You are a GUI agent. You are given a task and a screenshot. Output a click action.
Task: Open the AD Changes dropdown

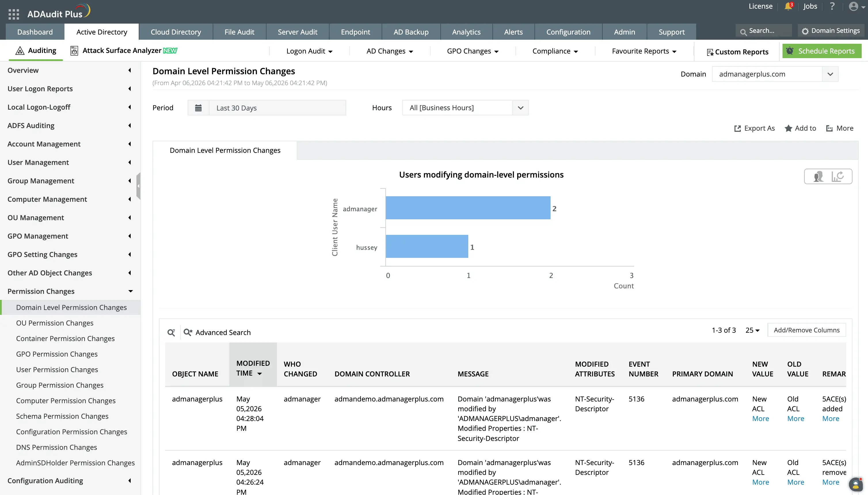[x=390, y=51]
